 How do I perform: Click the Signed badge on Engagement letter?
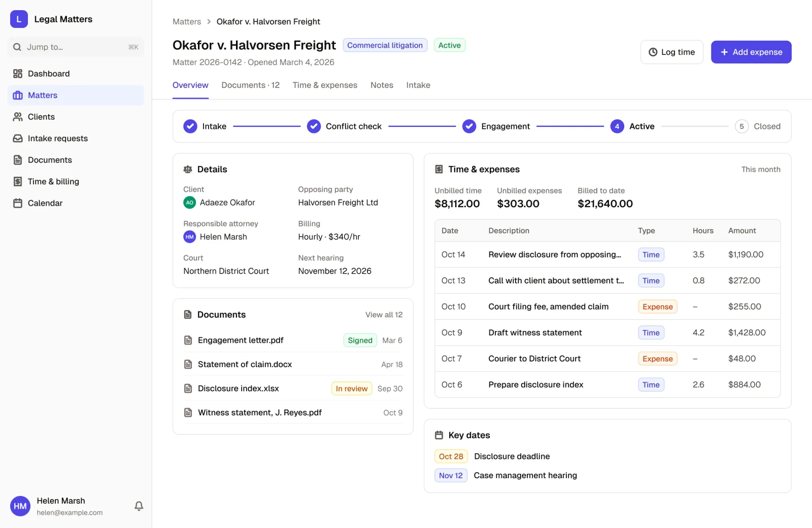(x=360, y=340)
